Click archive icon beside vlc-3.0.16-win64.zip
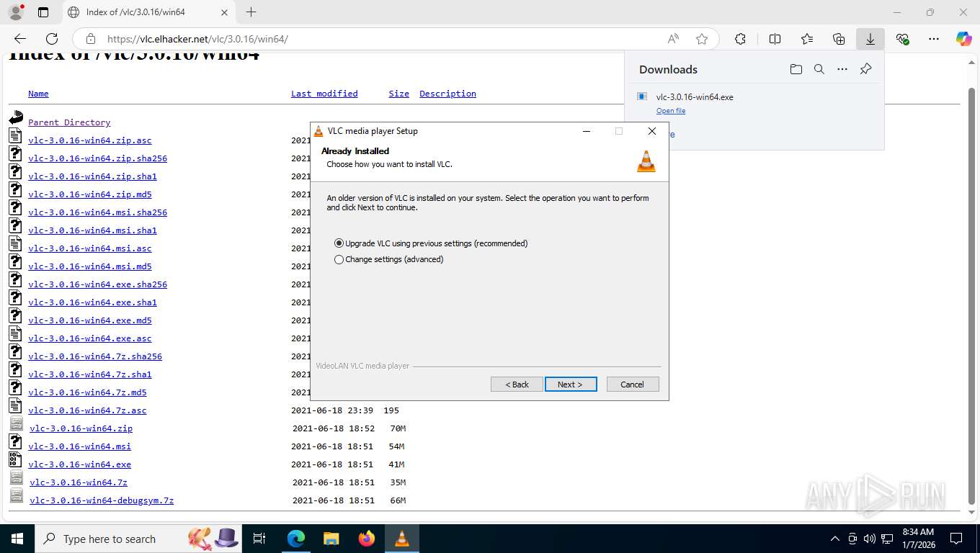 pyautogui.click(x=16, y=423)
